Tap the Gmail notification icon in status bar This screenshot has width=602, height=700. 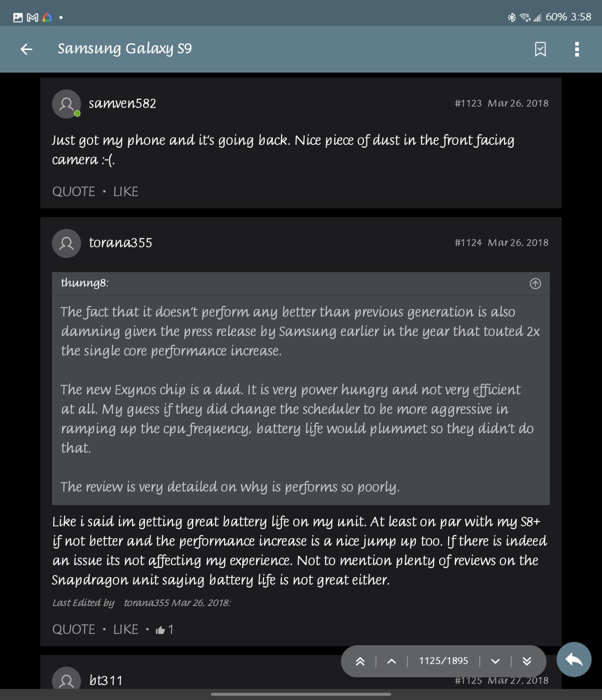click(x=33, y=17)
